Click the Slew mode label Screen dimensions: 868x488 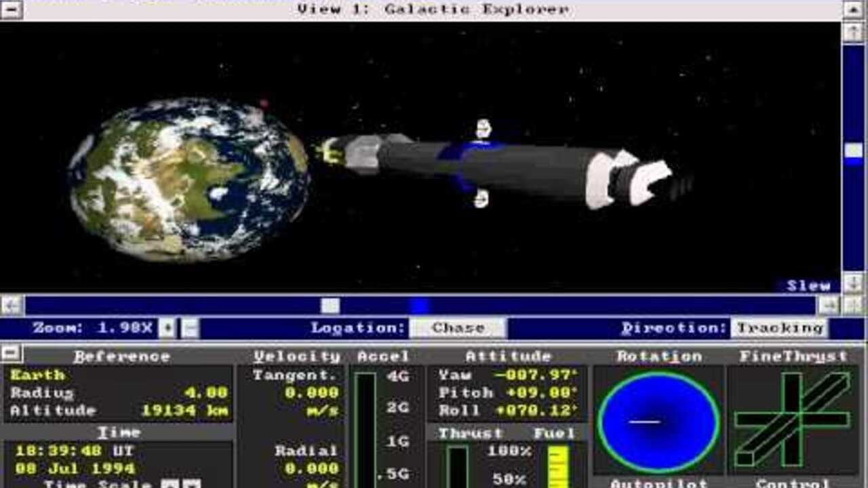[x=808, y=285]
